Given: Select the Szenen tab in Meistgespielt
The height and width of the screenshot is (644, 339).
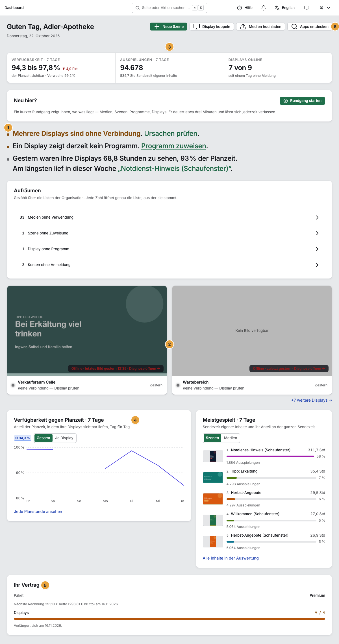Looking at the screenshot, I should click(x=212, y=438).
